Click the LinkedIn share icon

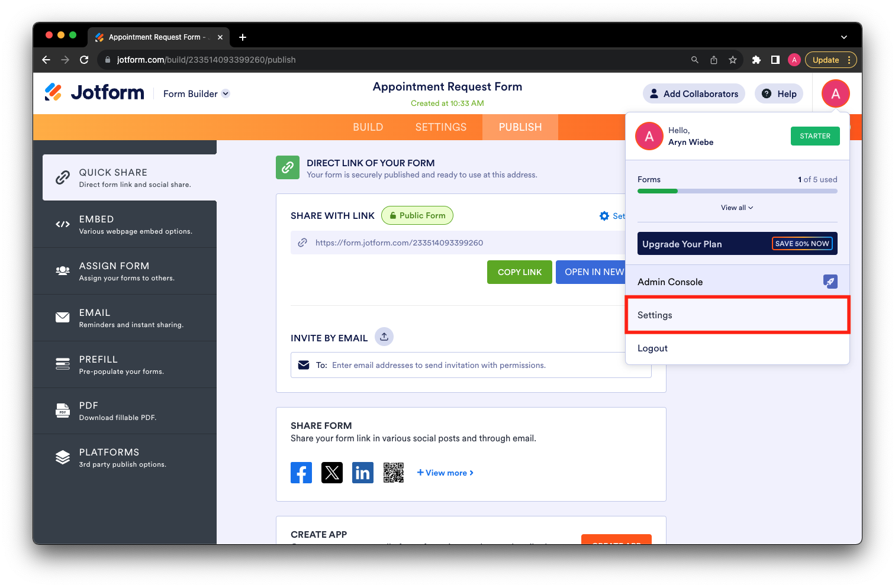(362, 473)
